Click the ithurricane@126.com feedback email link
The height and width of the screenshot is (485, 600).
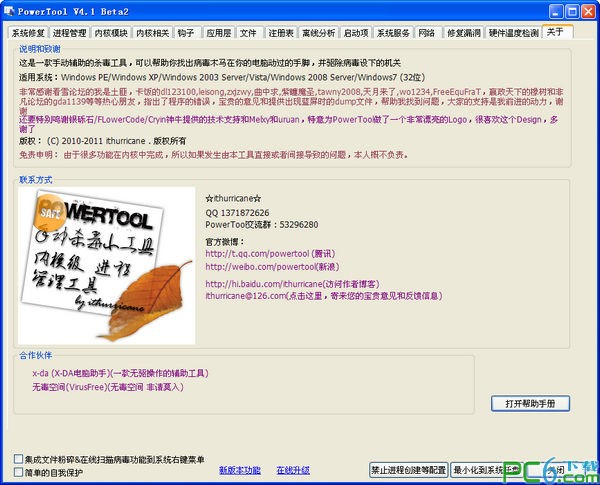(324, 296)
